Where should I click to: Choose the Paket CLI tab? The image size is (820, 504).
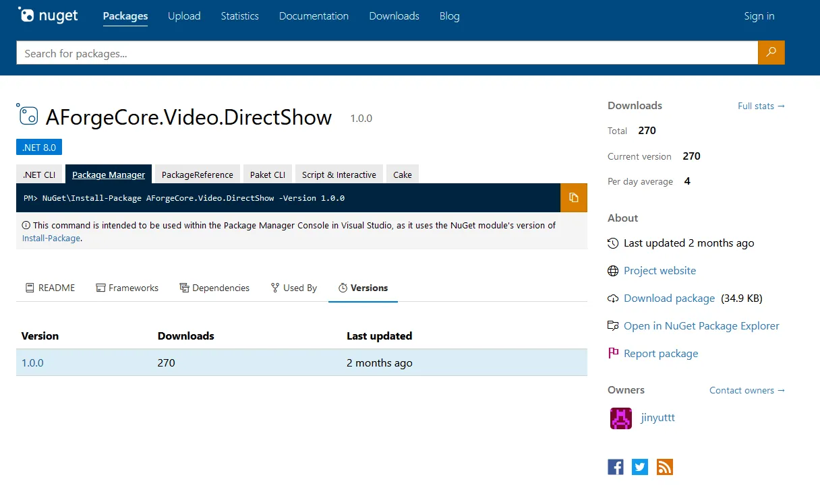point(267,175)
